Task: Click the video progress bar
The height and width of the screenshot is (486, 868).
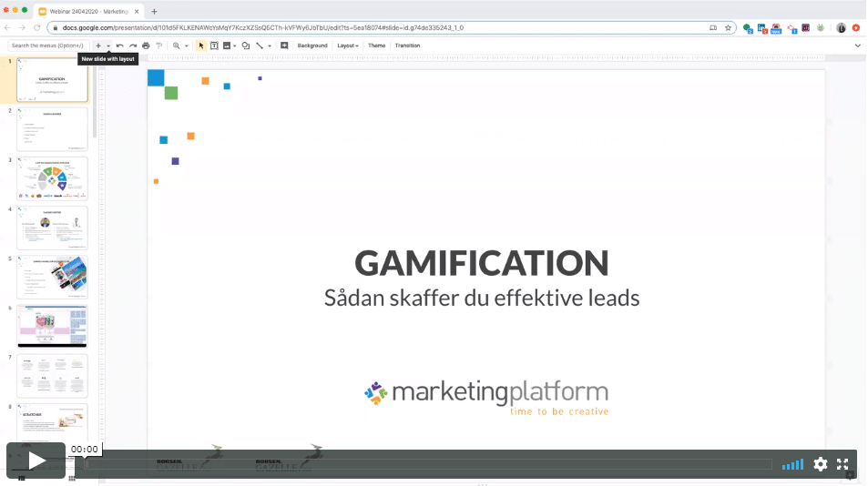Action: [428, 464]
